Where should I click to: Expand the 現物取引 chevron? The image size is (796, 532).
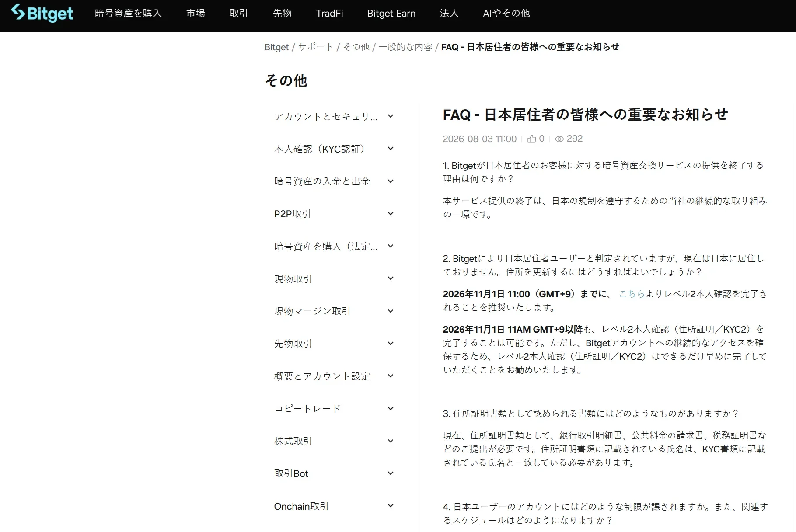(391, 278)
